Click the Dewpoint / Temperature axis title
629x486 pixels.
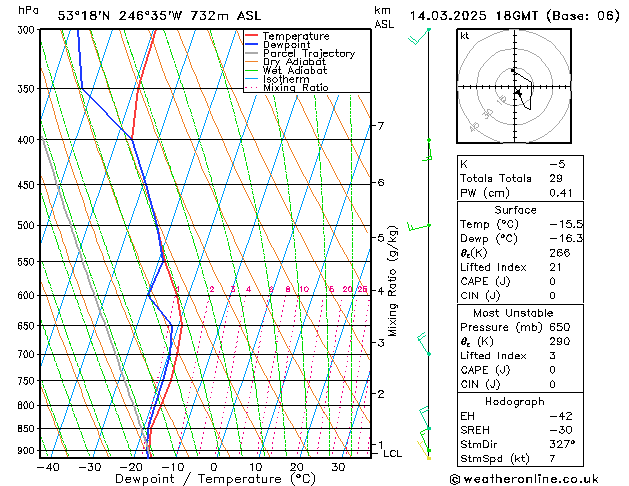pyautogui.click(x=215, y=479)
